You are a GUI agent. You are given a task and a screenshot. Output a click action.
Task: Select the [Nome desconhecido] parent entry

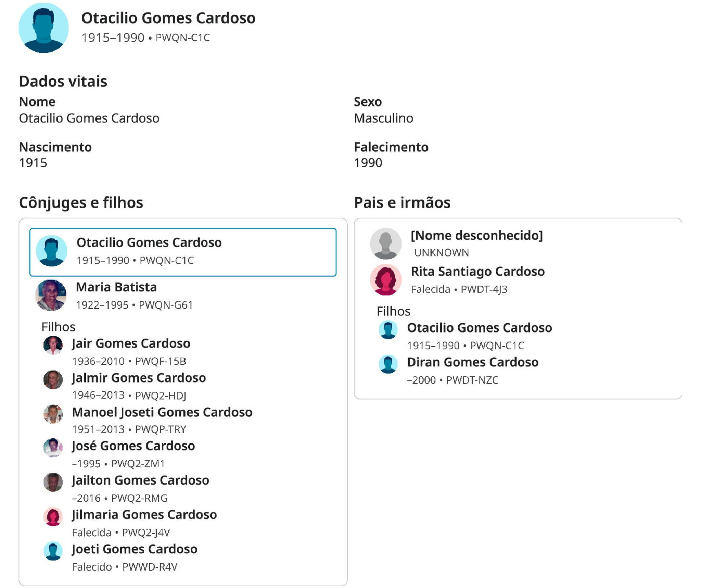click(476, 236)
